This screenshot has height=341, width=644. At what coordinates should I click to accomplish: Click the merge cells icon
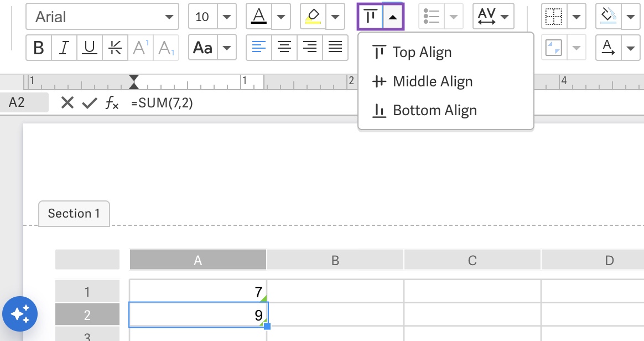[x=554, y=48]
